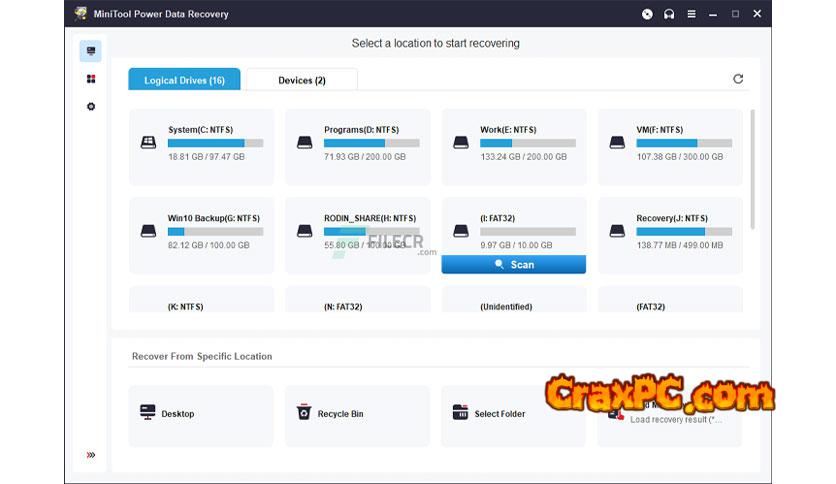This screenshot has width=836, height=484.
Task: Open Recycle Bin recovery location
Action: pyautogui.click(x=357, y=414)
